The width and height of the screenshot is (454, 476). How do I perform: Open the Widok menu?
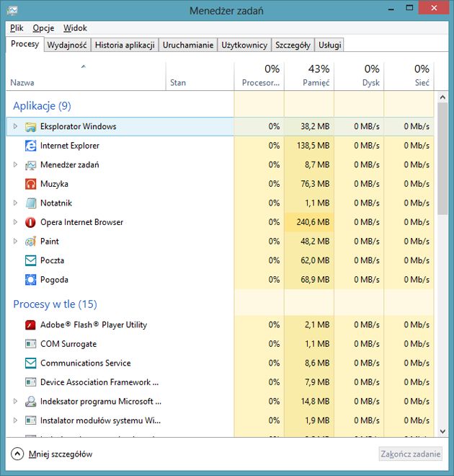pyautogui.click(x=75, y=28)
